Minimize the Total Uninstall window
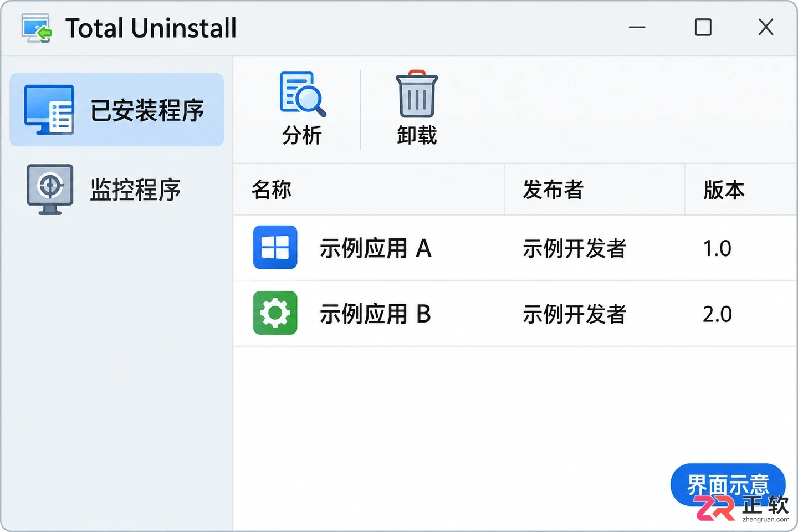This screenshot has height=532, width=798. pos(637,27)
